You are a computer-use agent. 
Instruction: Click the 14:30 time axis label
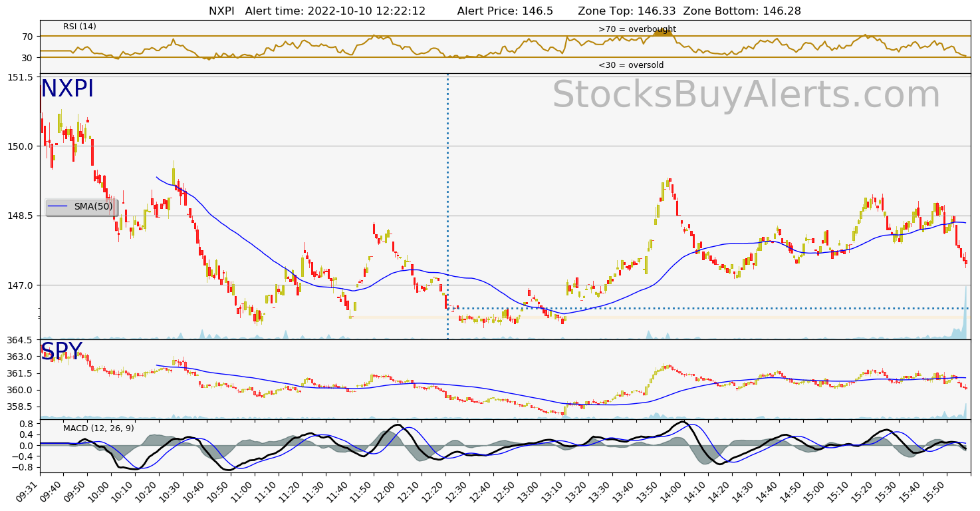(744, 491)
